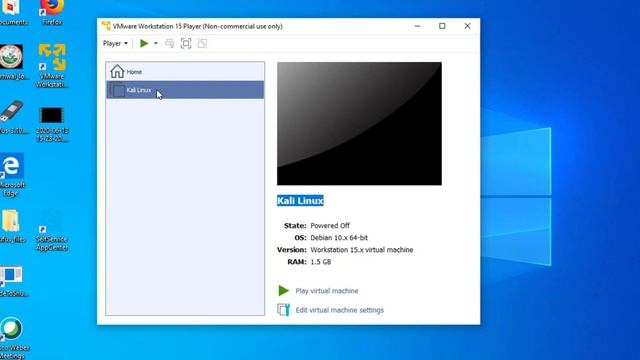Open the Documents desktop icon
640x360 pixels.
coord(12,12)
